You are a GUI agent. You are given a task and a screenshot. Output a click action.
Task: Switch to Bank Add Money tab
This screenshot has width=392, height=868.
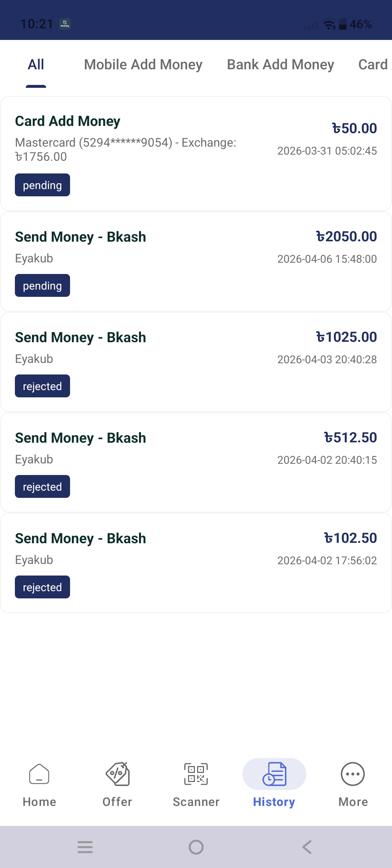pos(280,65)
